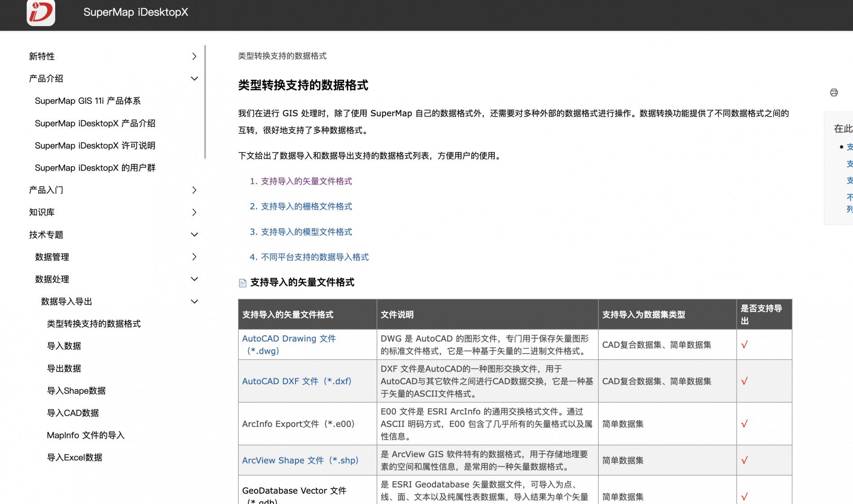Click the 知识库 menu label
This screenshot has height=504, width=853.
[x=42, y=212]
